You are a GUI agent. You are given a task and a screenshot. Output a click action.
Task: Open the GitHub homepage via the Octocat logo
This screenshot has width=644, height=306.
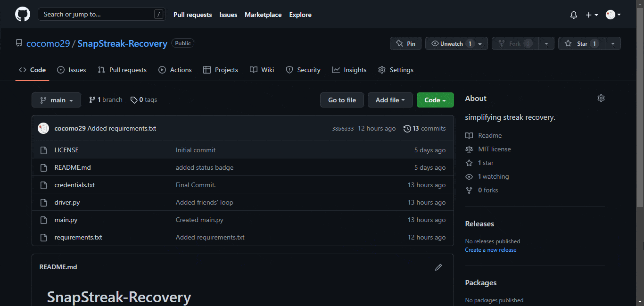click(23, 15)
